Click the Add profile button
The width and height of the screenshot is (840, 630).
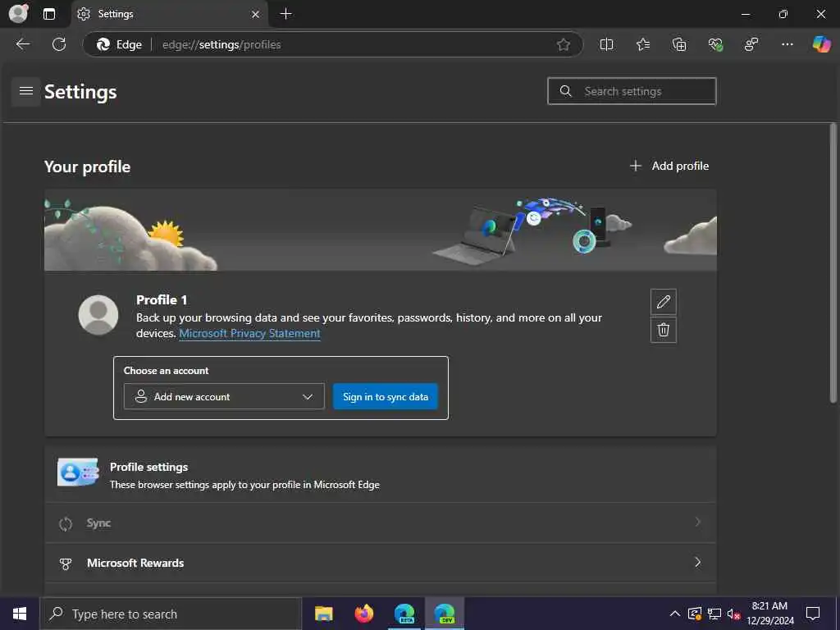(669, 166)
